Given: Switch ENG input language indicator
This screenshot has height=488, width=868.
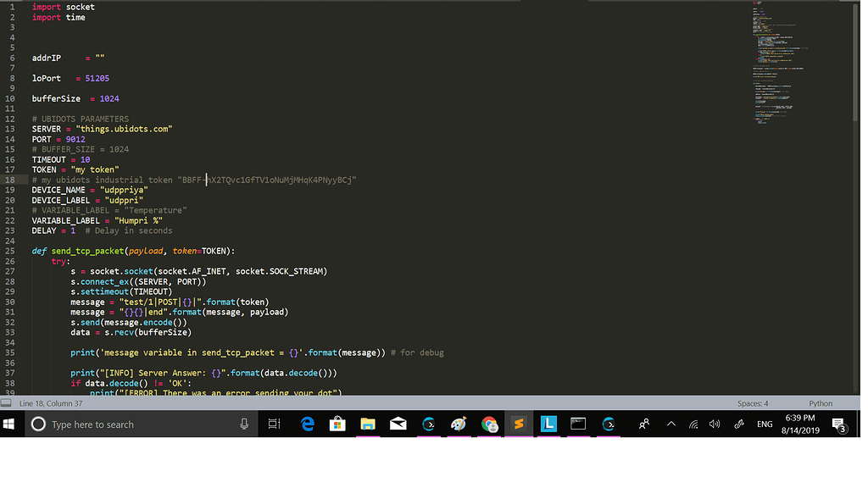Looking at the screenshot, I should pos(764,424).
